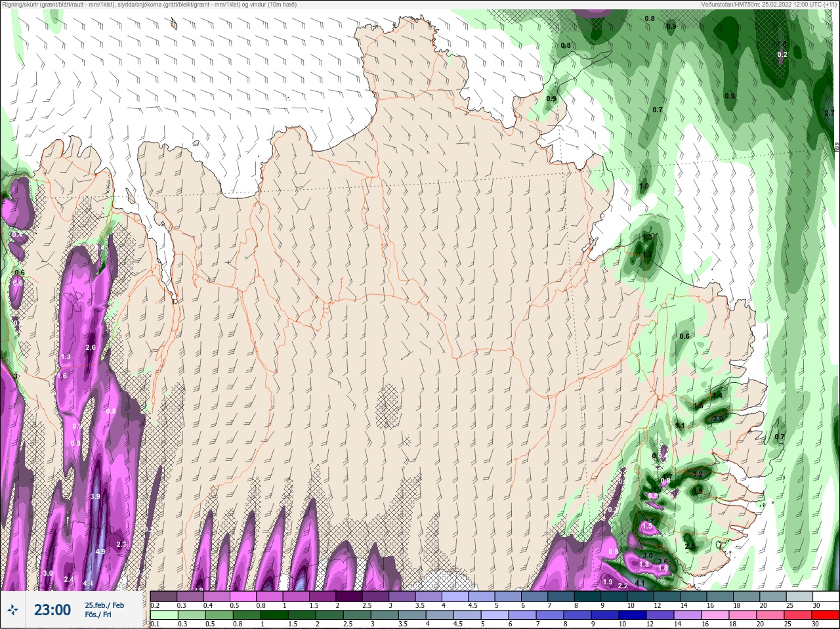Click the 2.3 precipitation value on the map
Screen dimensions: 840x629
(121, 544)
